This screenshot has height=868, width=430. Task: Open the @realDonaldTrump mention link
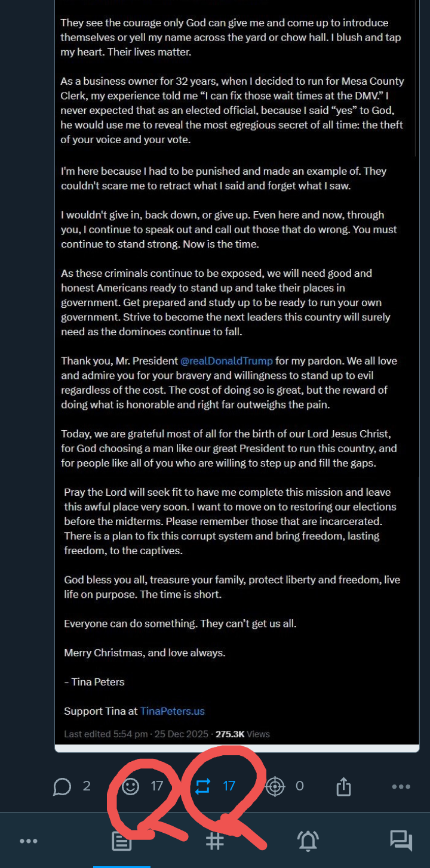(x=226, y=361)
